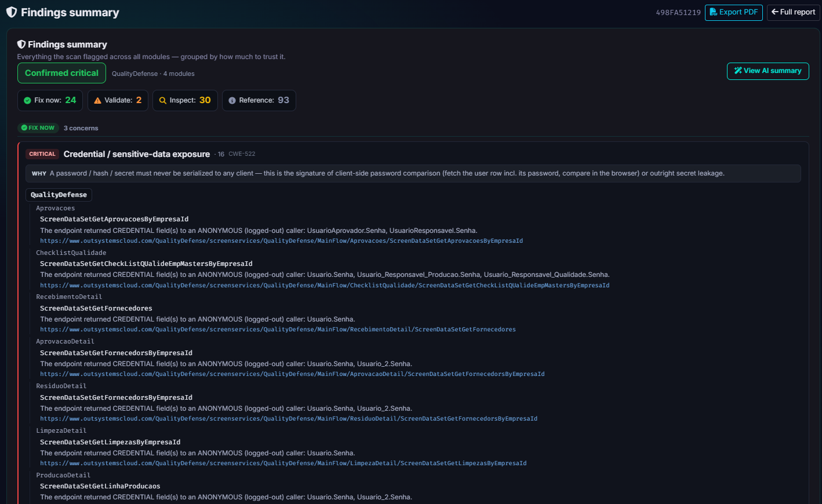The image size is (822, 504).
Task: Filter by Inspect: 30
Action: (185, 100)
